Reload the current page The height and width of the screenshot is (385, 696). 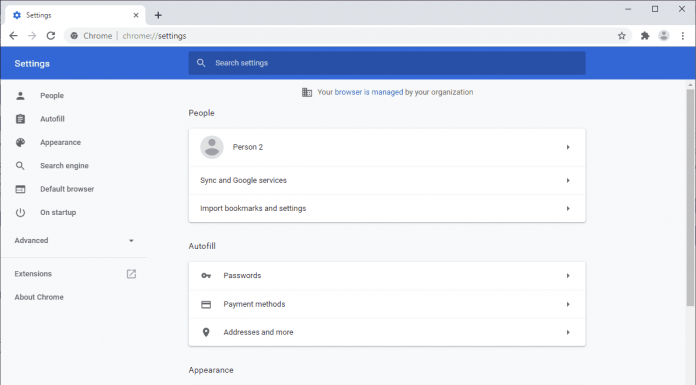click(x=51, y=36)
